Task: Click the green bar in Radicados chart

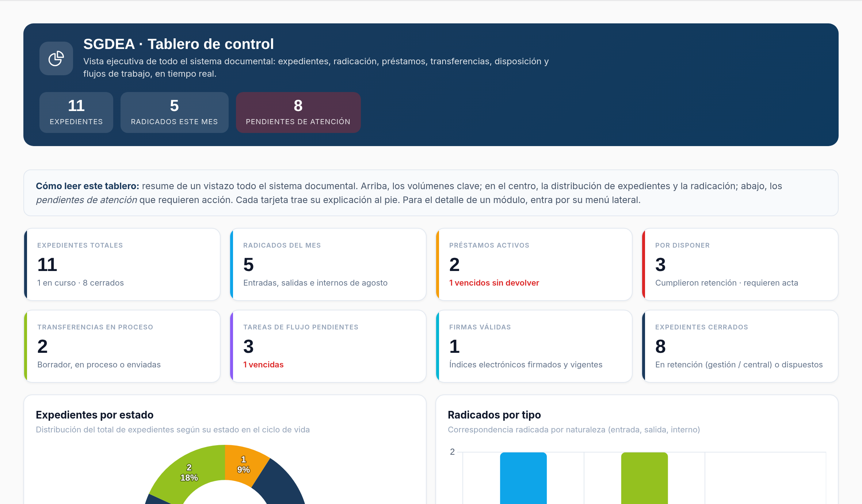Action: (644, 478)
